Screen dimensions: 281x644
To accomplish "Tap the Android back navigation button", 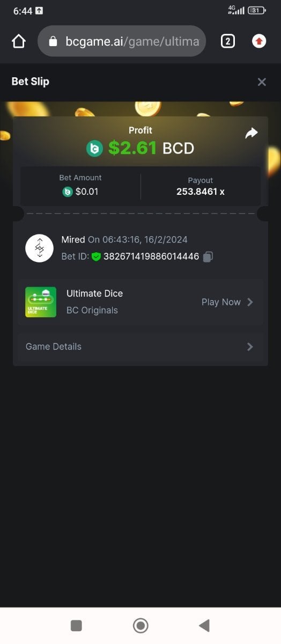I will (x=204, y=625).
